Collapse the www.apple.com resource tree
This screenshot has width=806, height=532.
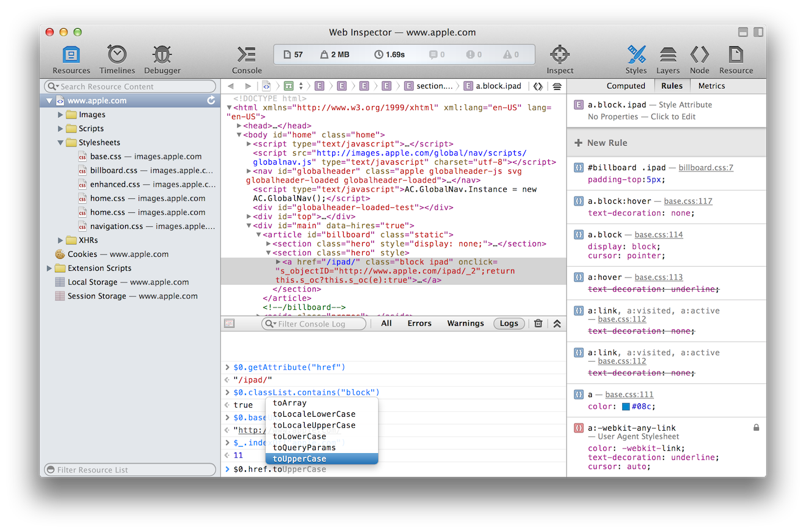pos(49,100)
